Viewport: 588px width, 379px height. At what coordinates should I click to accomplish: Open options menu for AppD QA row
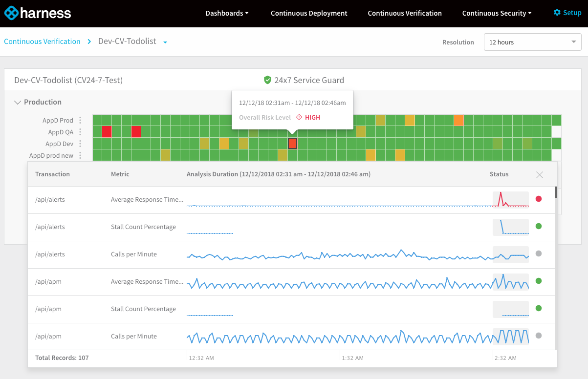pyautogui.click(x=81, y=132)
